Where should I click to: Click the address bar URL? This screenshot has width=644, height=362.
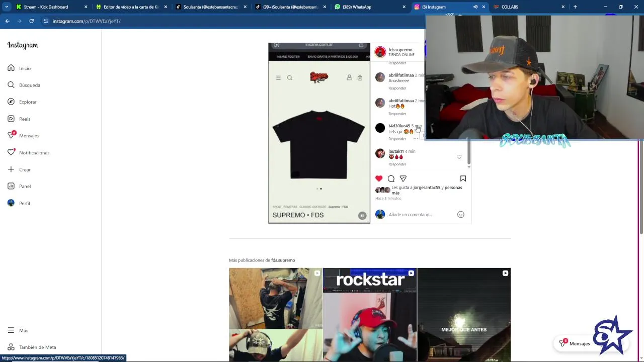coord(87,21)
